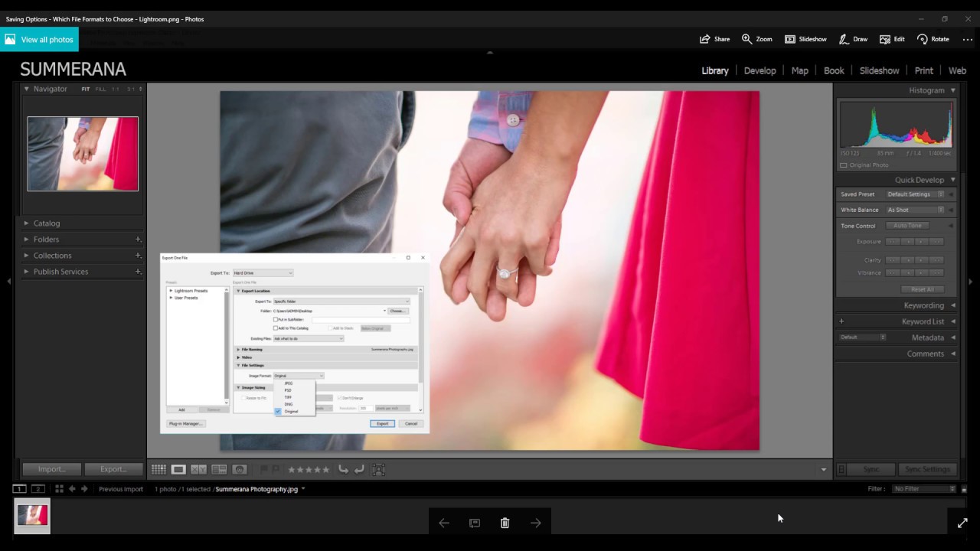
Task: Click the Export button in Library panel
Action: coord(113,469)
